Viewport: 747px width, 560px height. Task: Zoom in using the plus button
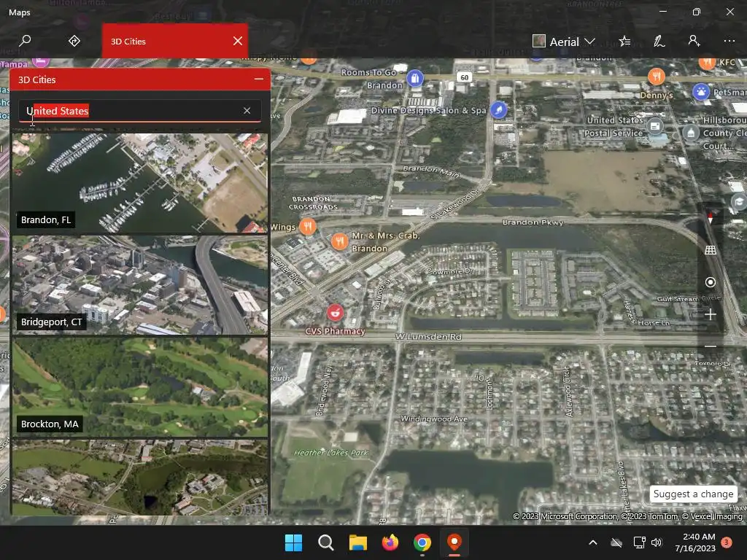coord(710,314)
